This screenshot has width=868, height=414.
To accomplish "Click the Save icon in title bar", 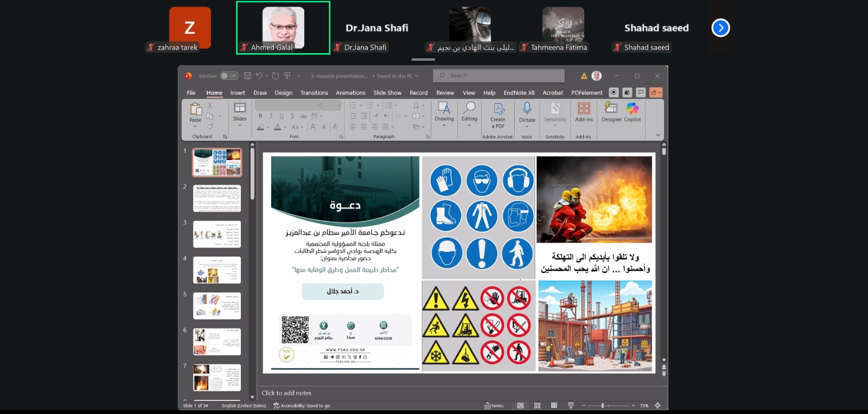I will tap(247, 76).
